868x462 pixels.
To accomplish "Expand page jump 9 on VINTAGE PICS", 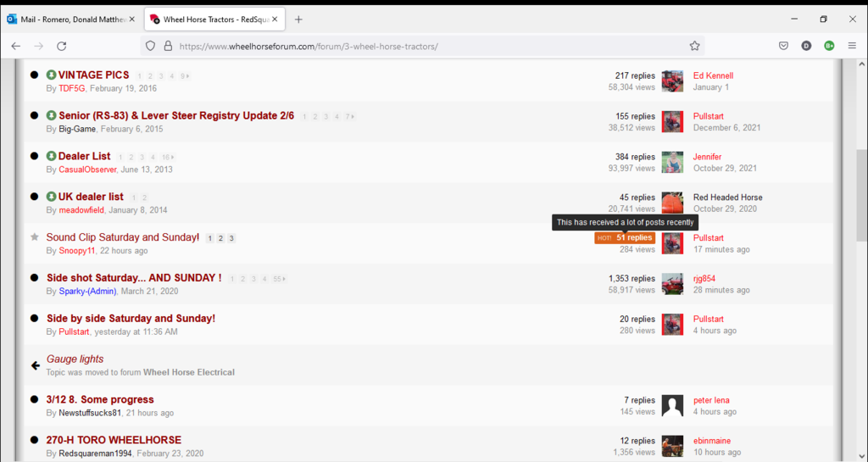I will coord(184,76).
